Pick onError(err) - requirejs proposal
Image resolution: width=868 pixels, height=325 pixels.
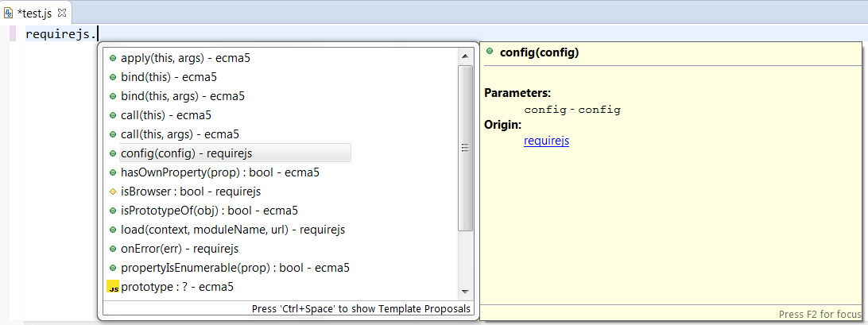coord(180,250)
